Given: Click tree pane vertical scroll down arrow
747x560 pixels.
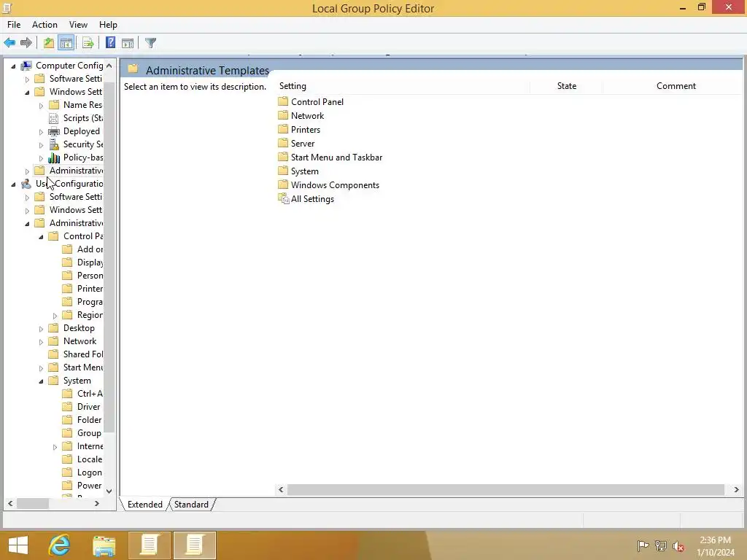Looking at the screenshot, I should (109, 491).
